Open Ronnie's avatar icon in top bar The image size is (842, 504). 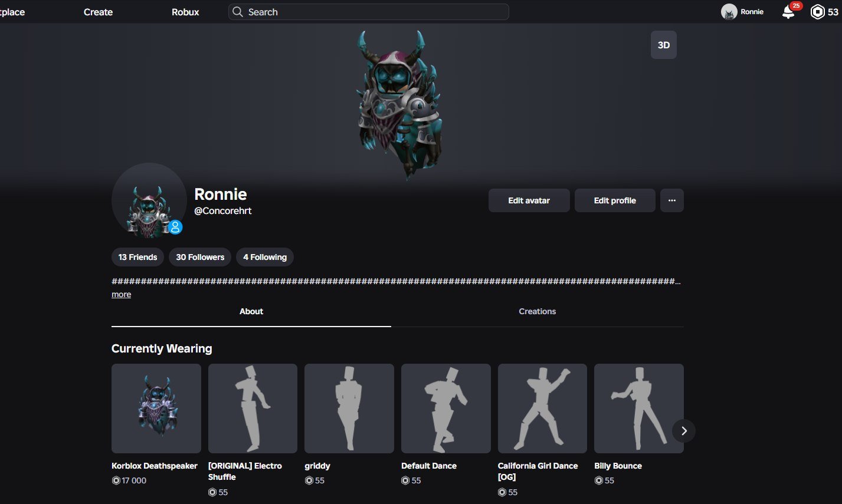[729, 12]
